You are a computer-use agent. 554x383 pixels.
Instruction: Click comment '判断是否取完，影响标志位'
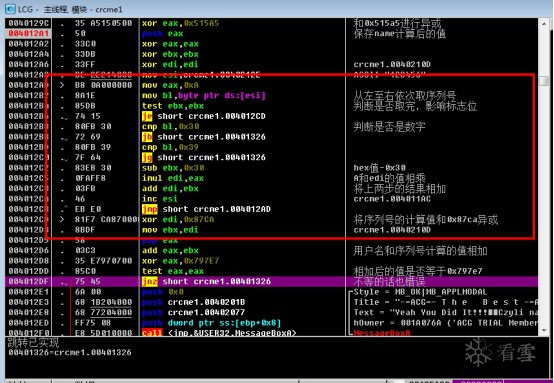coord(415,106)
